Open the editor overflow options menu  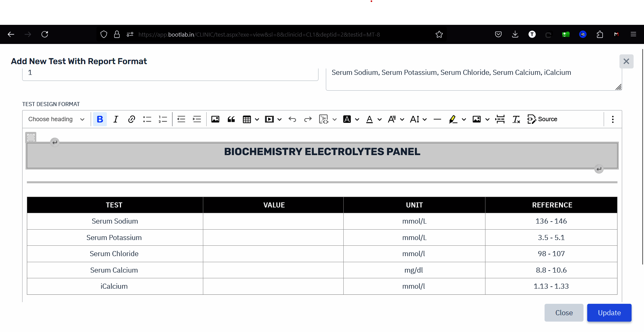pyautogui.click(x=612, y=119)
